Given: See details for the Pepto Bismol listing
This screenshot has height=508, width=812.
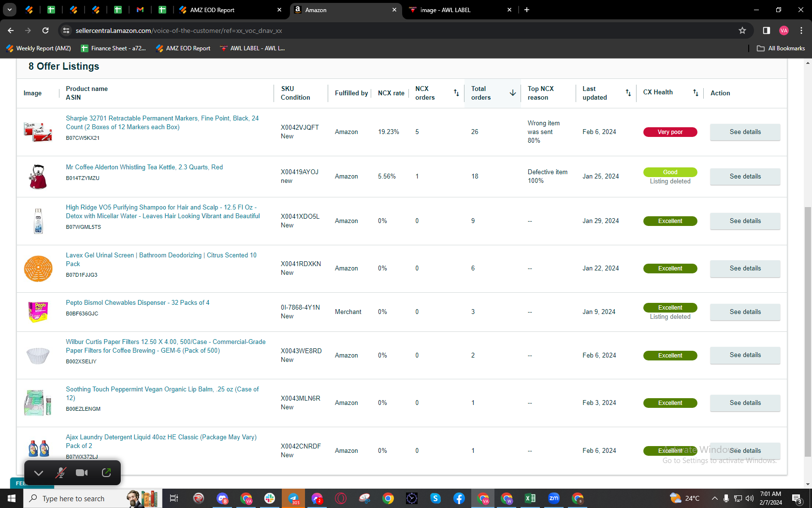Looking at the screenshot, I should [745, 312].
